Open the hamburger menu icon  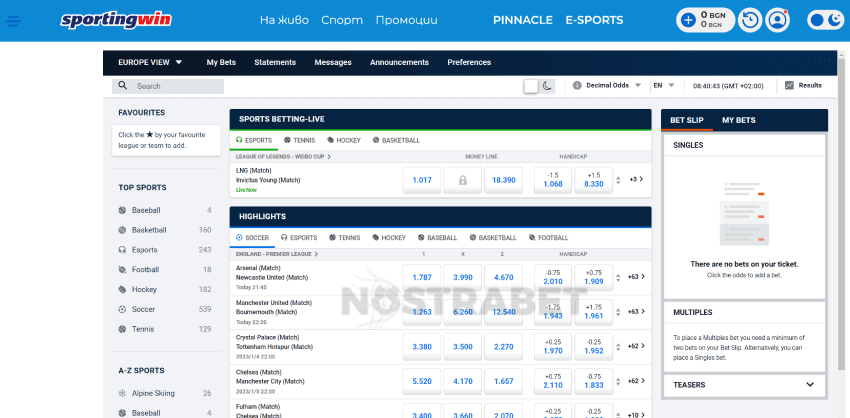tap(14, 21)
